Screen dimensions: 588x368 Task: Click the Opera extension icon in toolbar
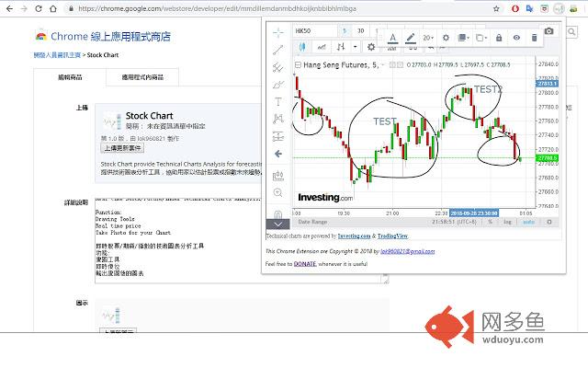click(515, 8)
